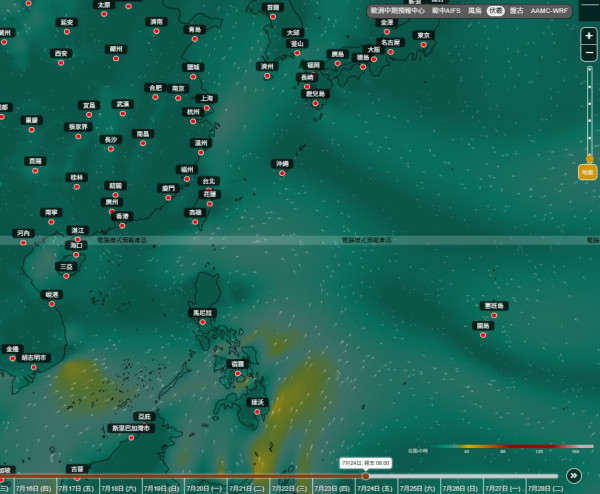Image resolution: width=600 pixels, height=494 pixels.
Task: Zoom in the map with plus button
Action: (x=589, y=36)
